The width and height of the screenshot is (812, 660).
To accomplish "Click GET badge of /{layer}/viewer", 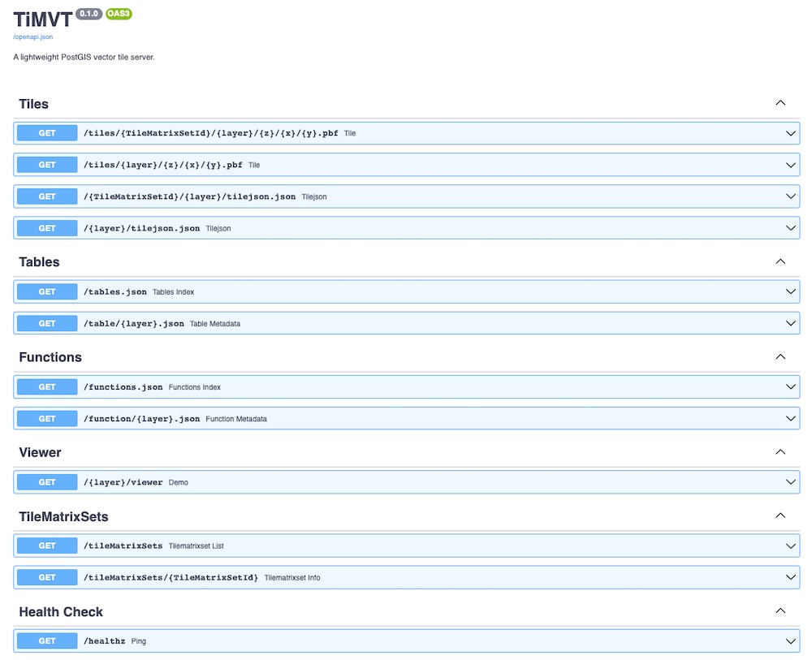I will [x=47, y=482].
